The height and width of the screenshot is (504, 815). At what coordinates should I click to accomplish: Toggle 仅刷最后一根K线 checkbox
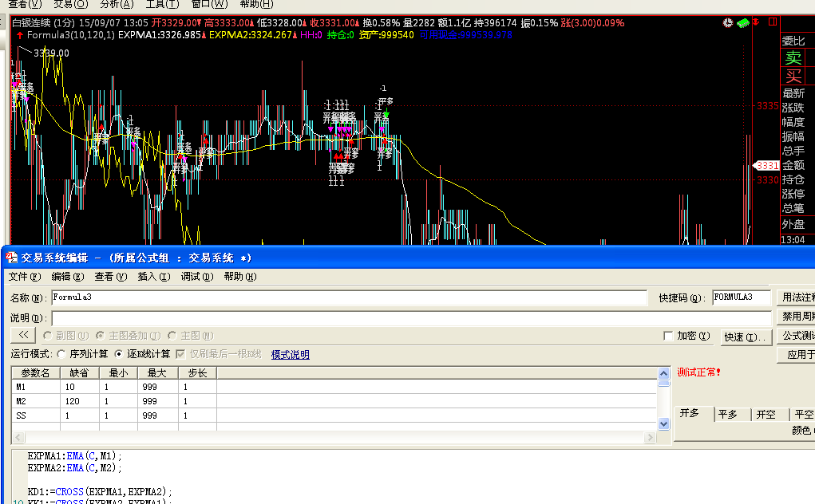tap(180, 354)
